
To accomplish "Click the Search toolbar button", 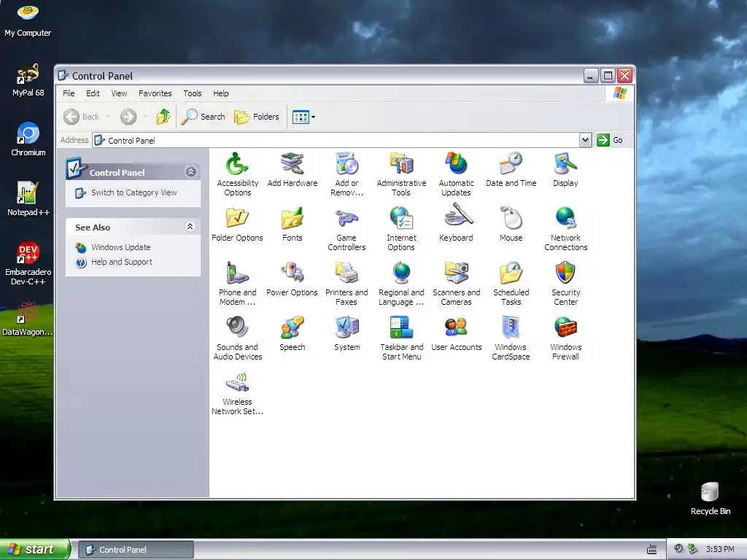I will (203, 117).
